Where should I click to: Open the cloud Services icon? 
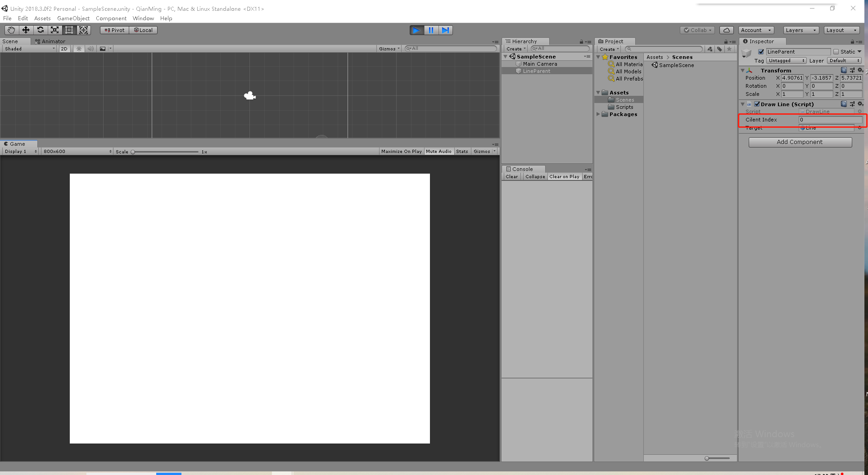[x=726, y=30]
